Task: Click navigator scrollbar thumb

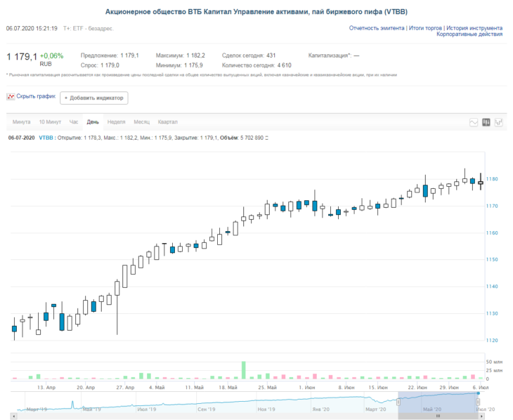Action: click(x=438, y=416)
